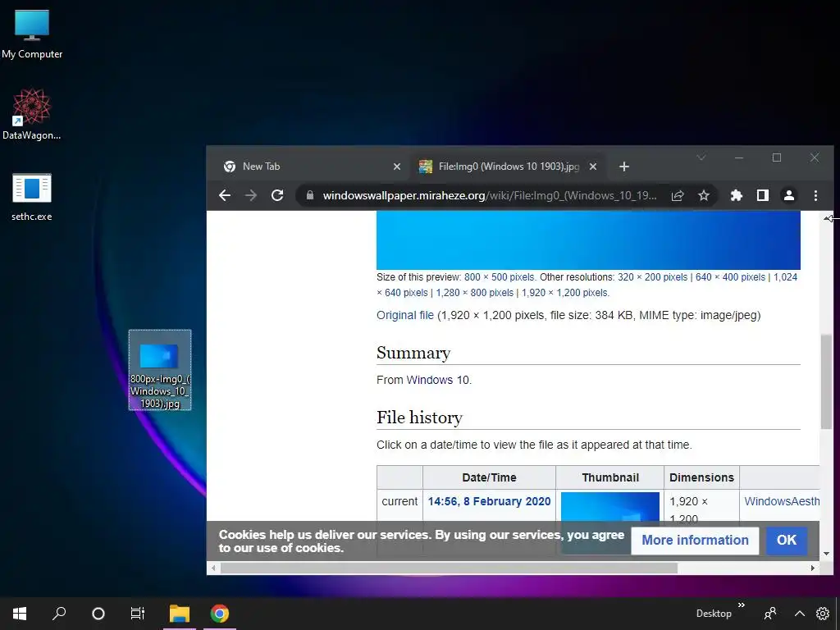
Task: Click More information on cookie banner
Action: [x=695, y=540]
